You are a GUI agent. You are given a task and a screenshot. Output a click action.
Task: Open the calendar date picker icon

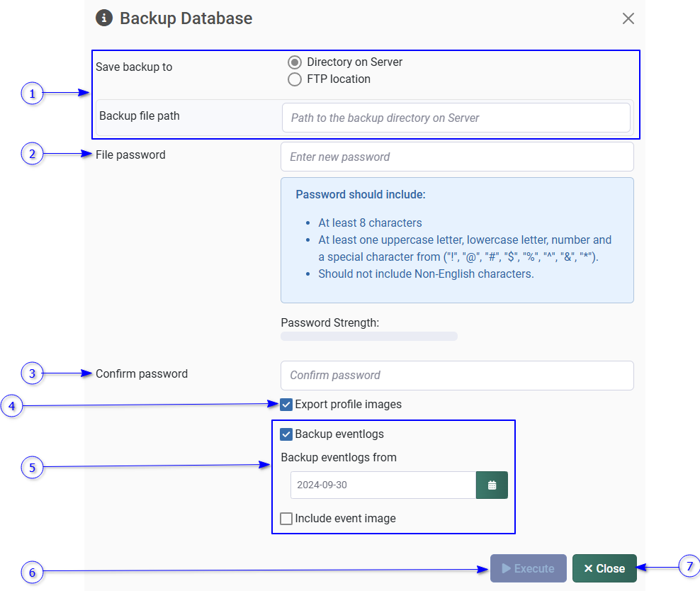[x=492, y=485]
